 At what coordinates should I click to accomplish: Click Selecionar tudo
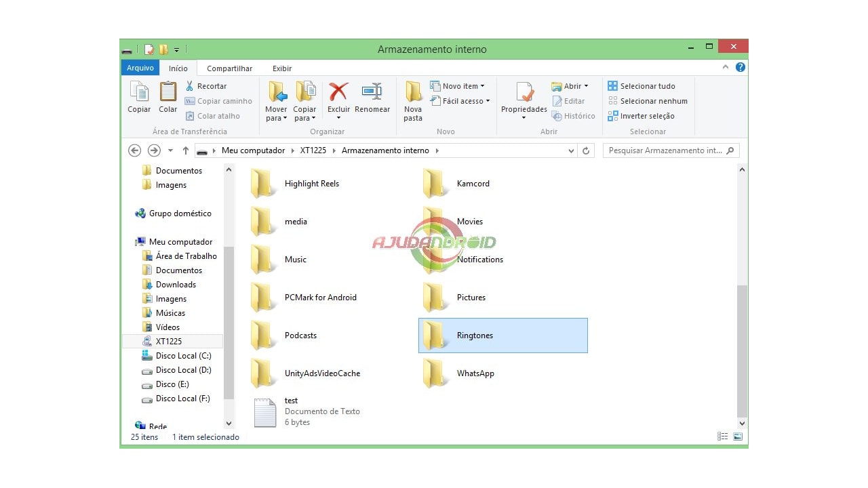coord(642,86)
